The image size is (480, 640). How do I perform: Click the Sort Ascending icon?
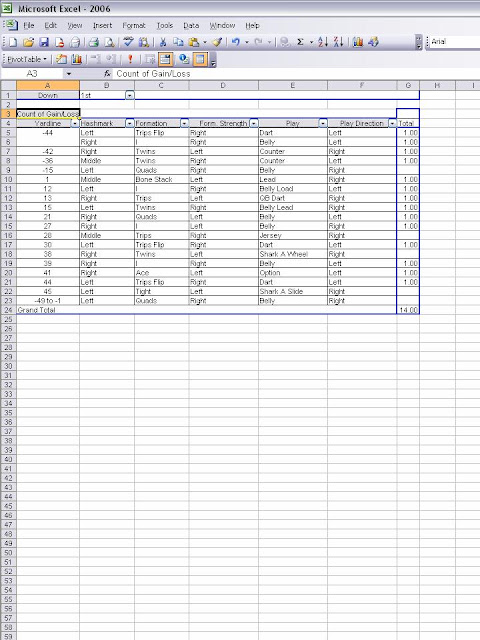[x=322, y=42]
